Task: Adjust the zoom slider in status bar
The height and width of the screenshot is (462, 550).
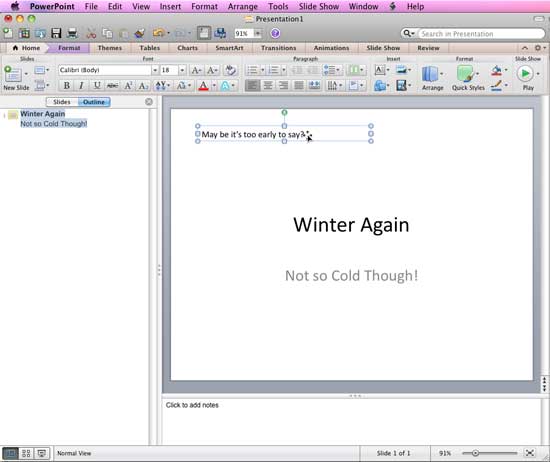Action: [475, 453]
